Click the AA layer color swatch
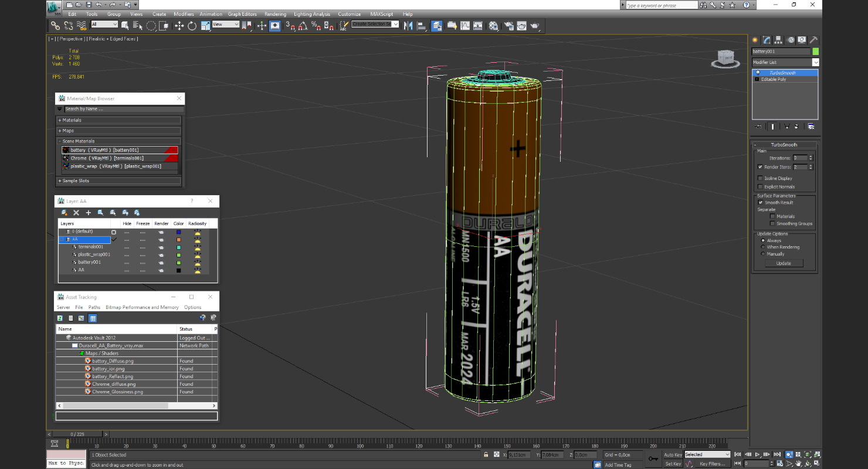Viewport: 868px width, 469px height. (178, 239)
